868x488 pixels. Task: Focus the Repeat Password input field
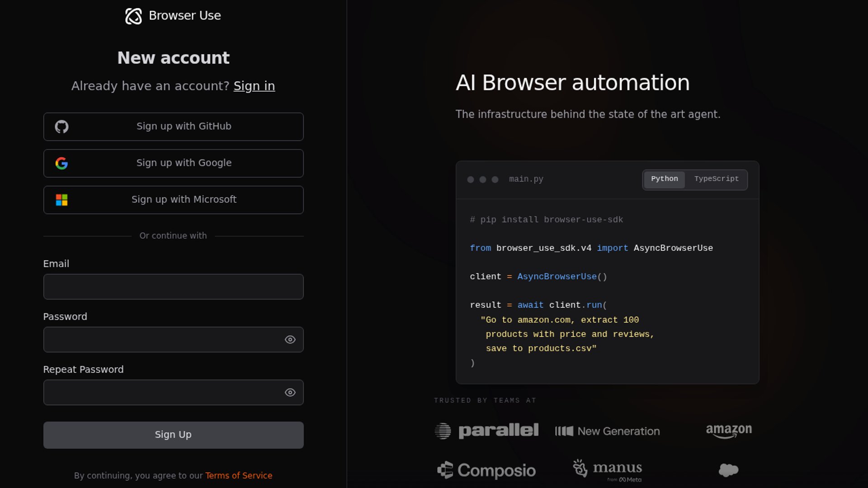[173, 392]
